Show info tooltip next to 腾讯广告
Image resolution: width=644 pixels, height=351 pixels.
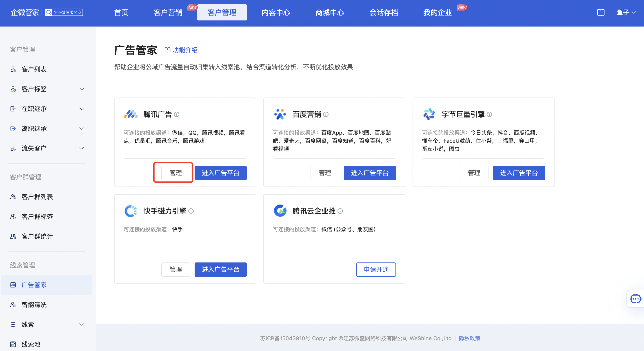pos(177,115)
